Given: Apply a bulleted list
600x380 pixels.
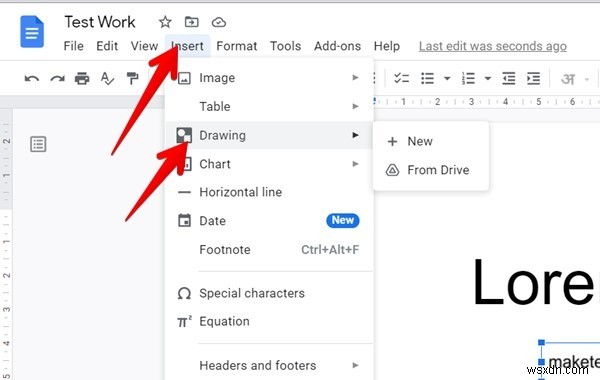Looking at the screenshot, I should point(427,78).
